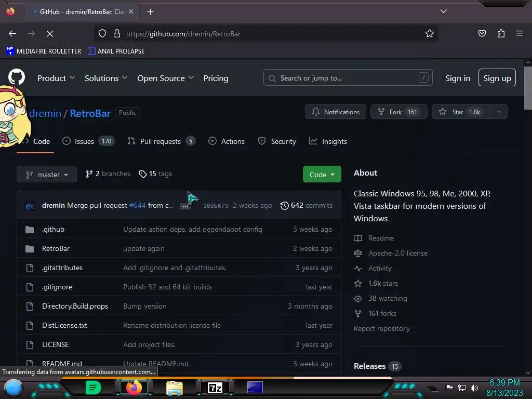View the 161 forks link
Image resolution: width=532 pixels, height=399 pixels.
coord(375,313)
